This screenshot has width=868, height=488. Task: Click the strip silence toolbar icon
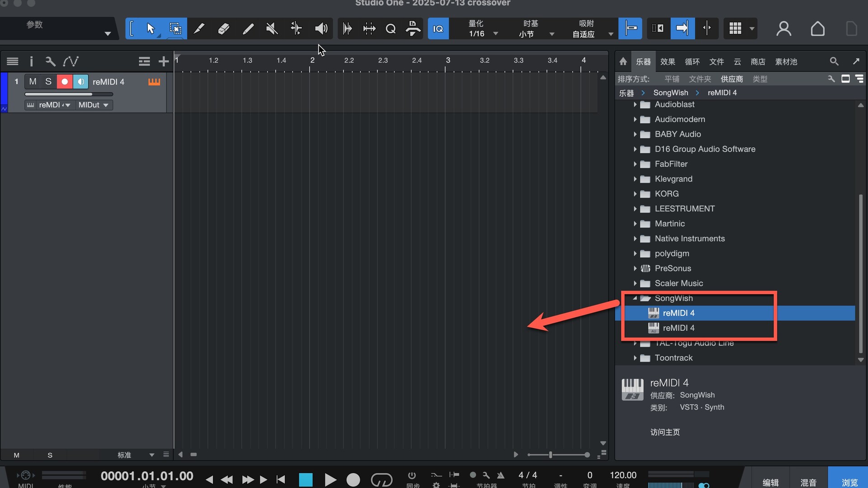tap(347, 28)
